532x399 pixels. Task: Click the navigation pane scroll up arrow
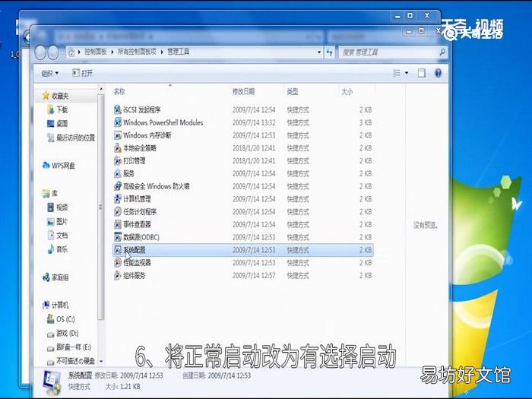(x=101, y=89)
